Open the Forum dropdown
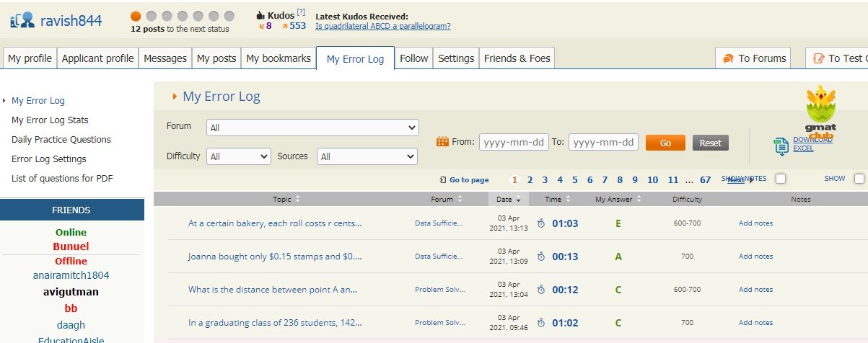This screenshot has height=343, width=868. tap(312, 128)
